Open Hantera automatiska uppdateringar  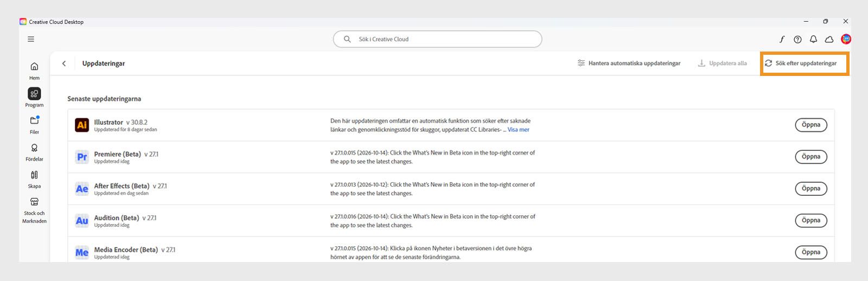point(629,63)
